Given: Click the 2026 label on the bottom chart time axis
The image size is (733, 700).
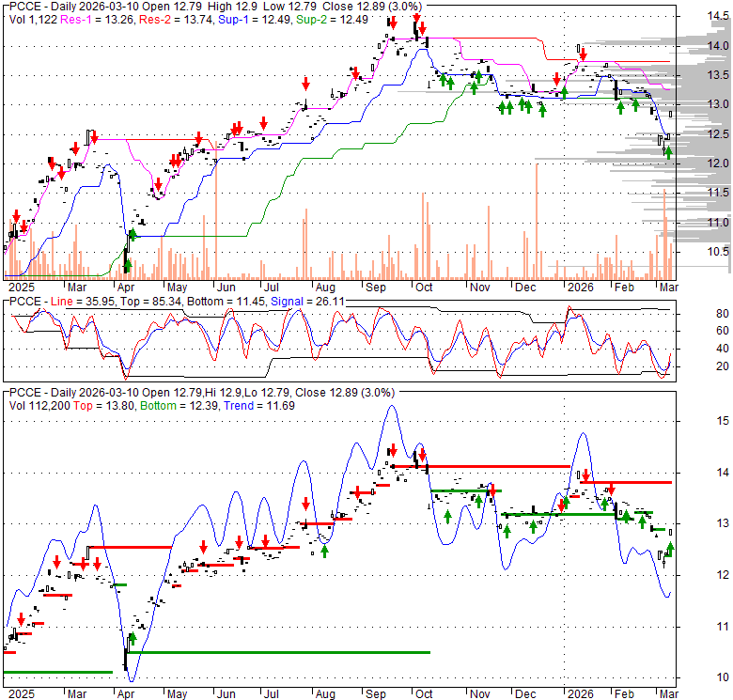Looking at the screenshot, I should point(578,692).
